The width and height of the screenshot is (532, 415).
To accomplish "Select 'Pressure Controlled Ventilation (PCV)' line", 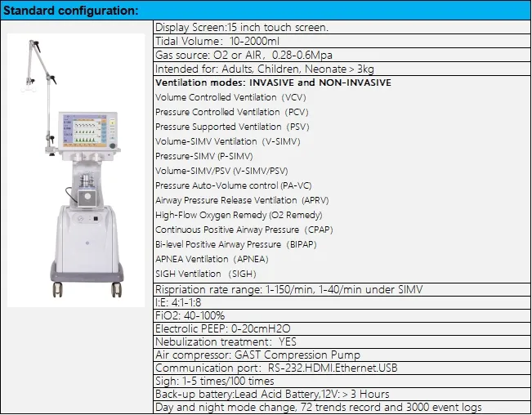I will (232, 112).
